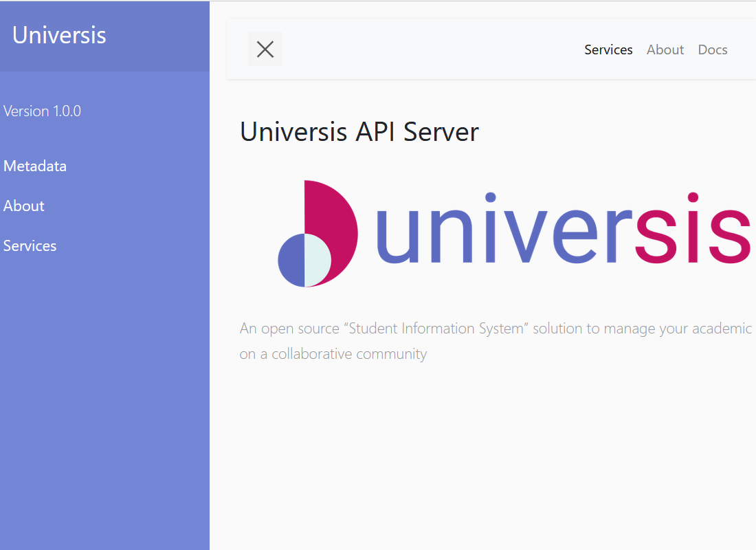Viewport: 756px width, 550px height.
Task: Click the Version 1.0.0 text
Action: point(42,111)
